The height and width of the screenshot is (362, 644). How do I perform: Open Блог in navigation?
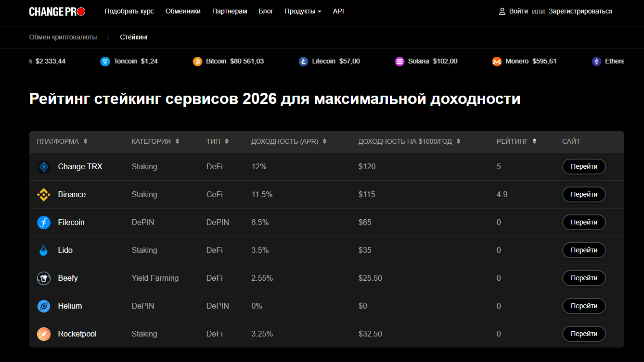(266, 11)
